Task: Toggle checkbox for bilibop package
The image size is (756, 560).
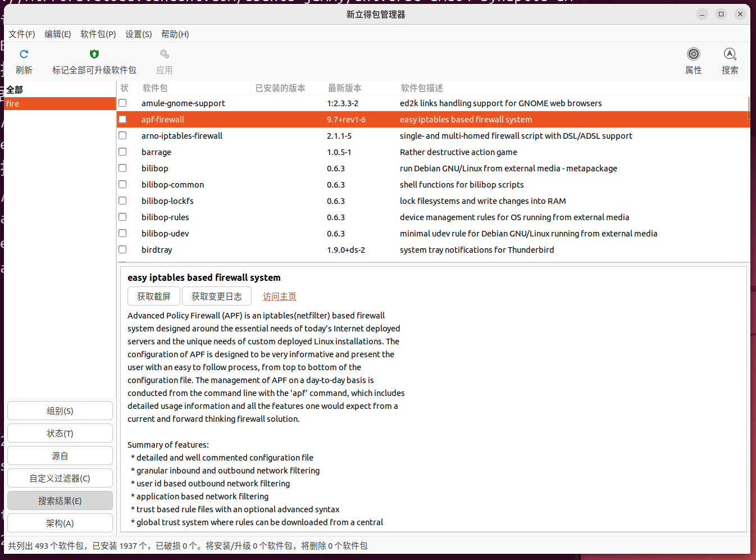Action: pyautogui.click(x=122, y=168)
